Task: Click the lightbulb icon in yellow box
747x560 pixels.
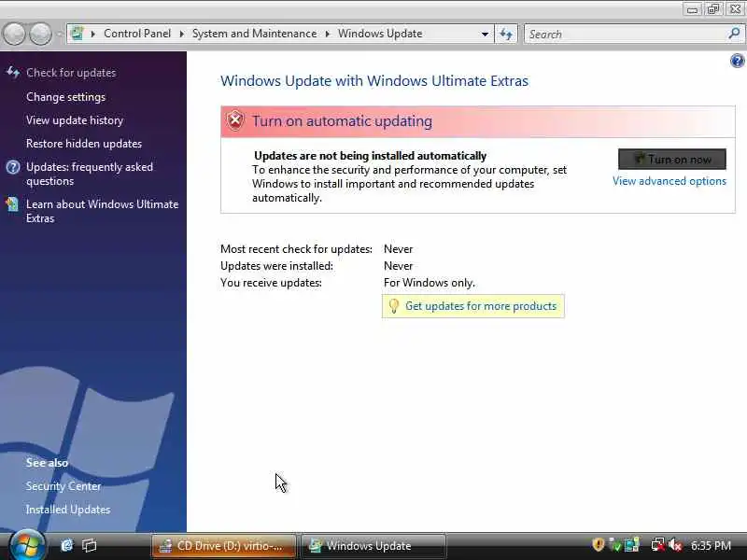Action: point(393,306)
